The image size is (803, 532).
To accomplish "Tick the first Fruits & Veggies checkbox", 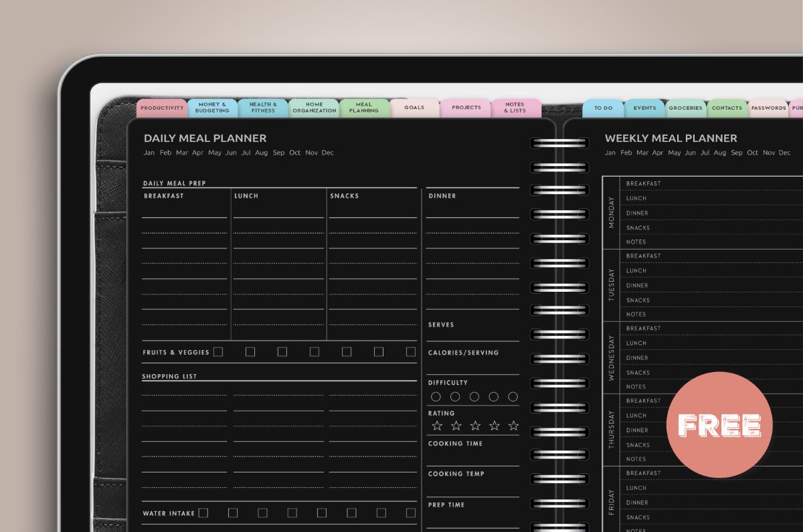I will point(218,352).
